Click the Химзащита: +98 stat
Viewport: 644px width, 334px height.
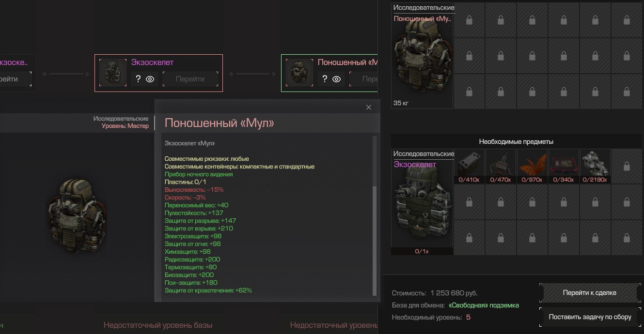[188, 252]
